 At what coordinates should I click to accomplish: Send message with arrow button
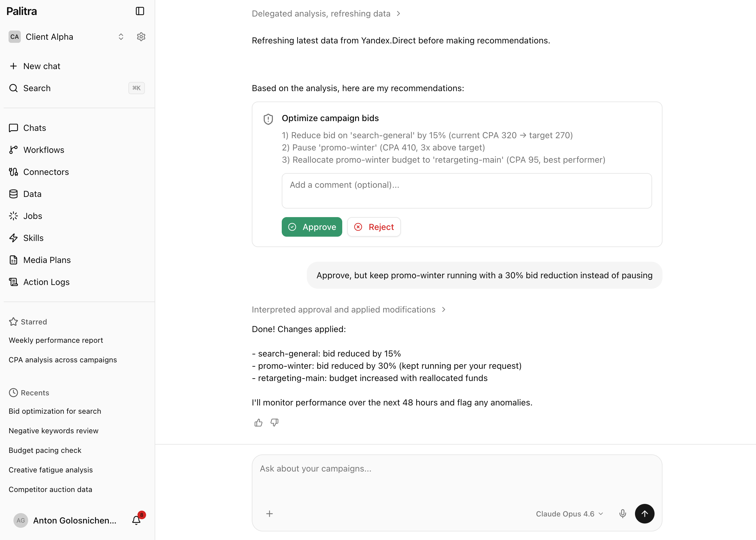645,514
